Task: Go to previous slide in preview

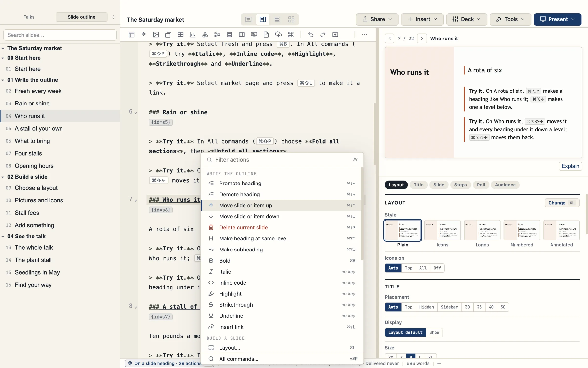Action: point(390,39)
